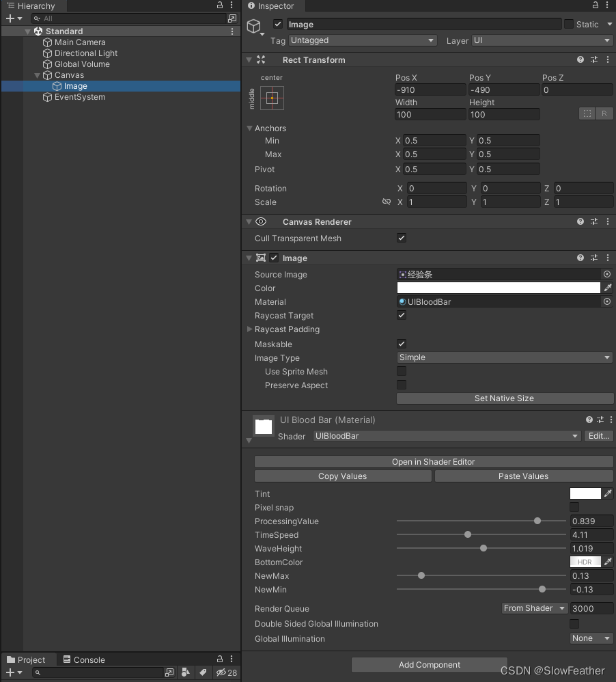This screenshot has width=616, height=682.
Task: Open Canvas Renderer presets icon
Action: 594,221
